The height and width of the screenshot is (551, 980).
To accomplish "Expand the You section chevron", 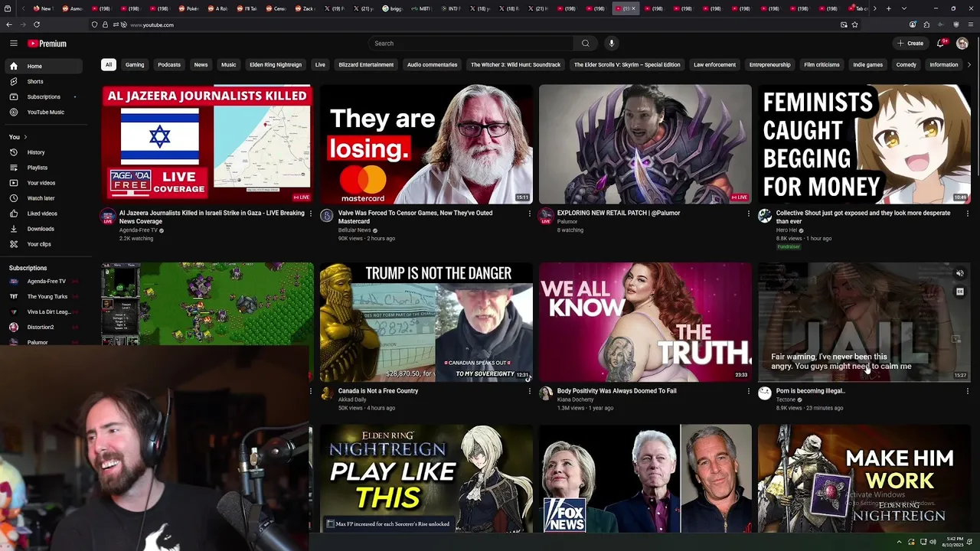I will pos(25,137).
